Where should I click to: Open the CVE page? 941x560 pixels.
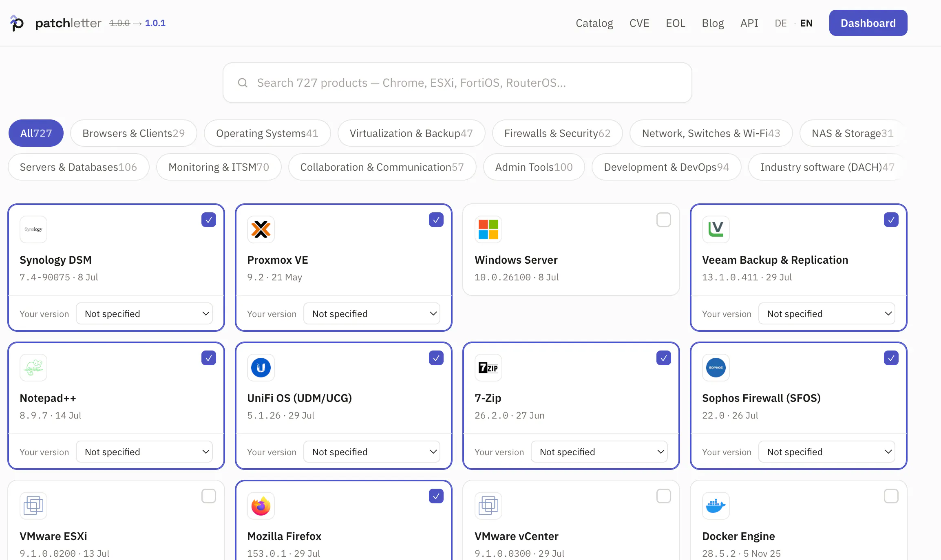[x=639, y=23]
